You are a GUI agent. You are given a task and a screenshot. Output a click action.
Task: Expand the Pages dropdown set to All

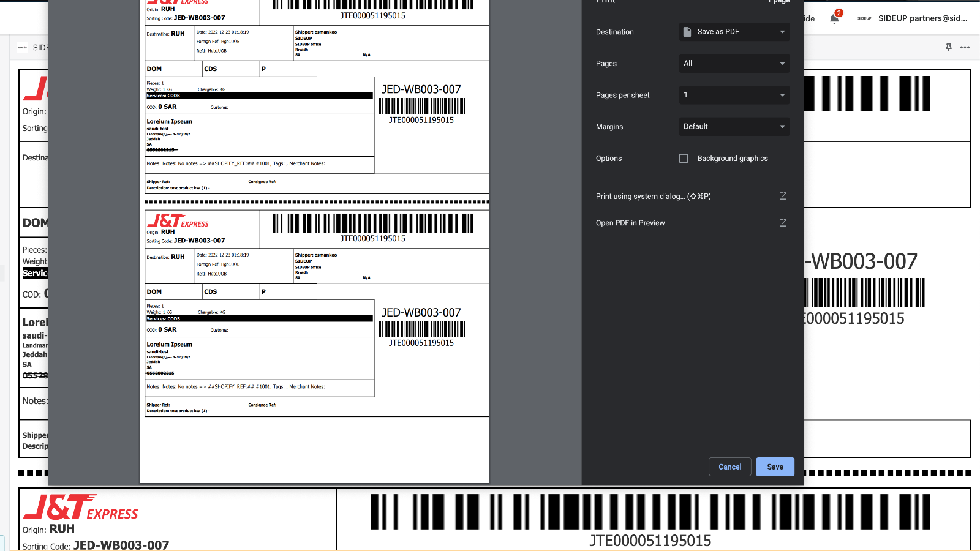pyautogui.click(x=734, y=63)
